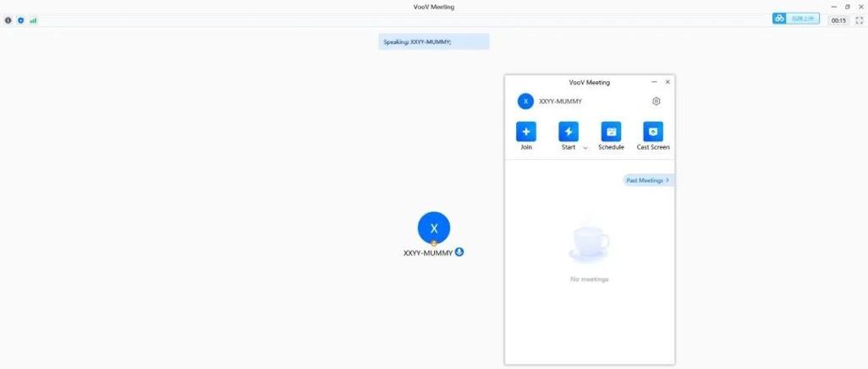Image resolution: width=868 pixels, height=369 pixels.
Task: Restore down the main meeting window
Action: click(x=848, y=7)
